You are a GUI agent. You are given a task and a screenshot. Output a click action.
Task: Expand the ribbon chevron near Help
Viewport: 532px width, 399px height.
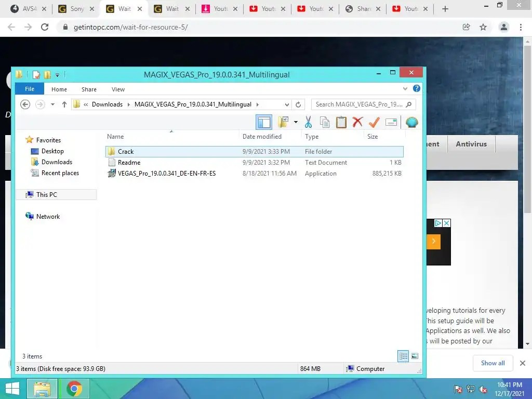(x=405, y=89)
